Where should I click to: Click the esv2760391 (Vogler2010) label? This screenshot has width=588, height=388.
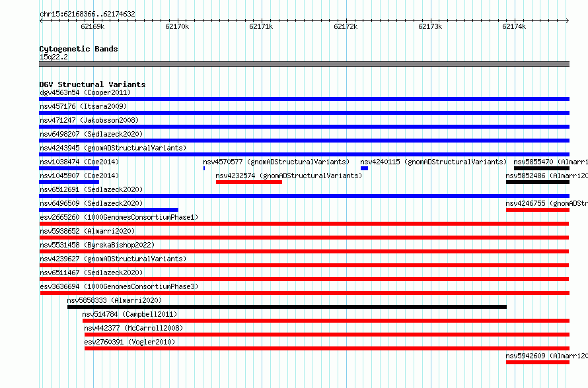pyautogui.click(x=129, y=342)
